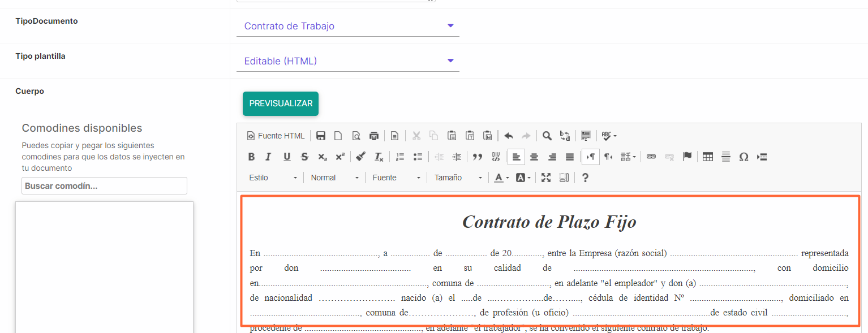Viewport: 868px width, 333px height.
Task: Click the Contrato de Plazo Fijo heading
Action: point(549,222)
